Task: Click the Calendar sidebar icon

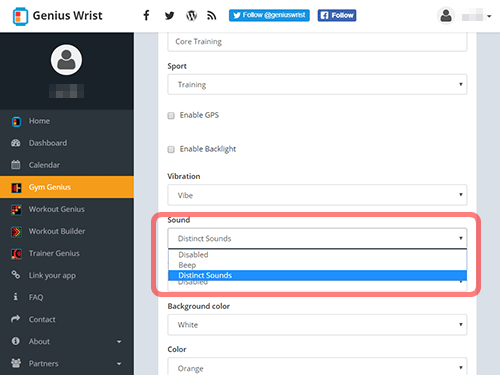Action: 16,165
